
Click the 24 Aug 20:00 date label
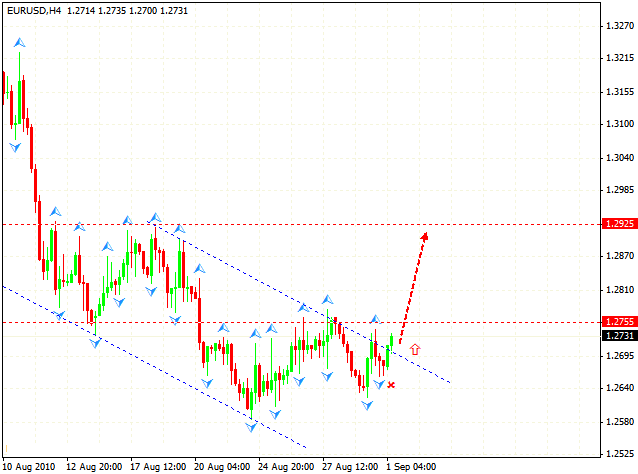coord(286,467)
